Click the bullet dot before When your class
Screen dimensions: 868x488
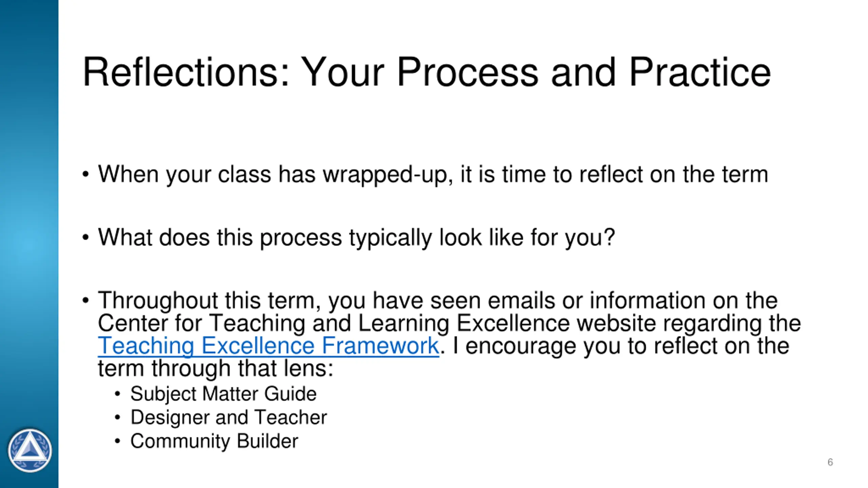pyautogui.click(x=85, y=175)
